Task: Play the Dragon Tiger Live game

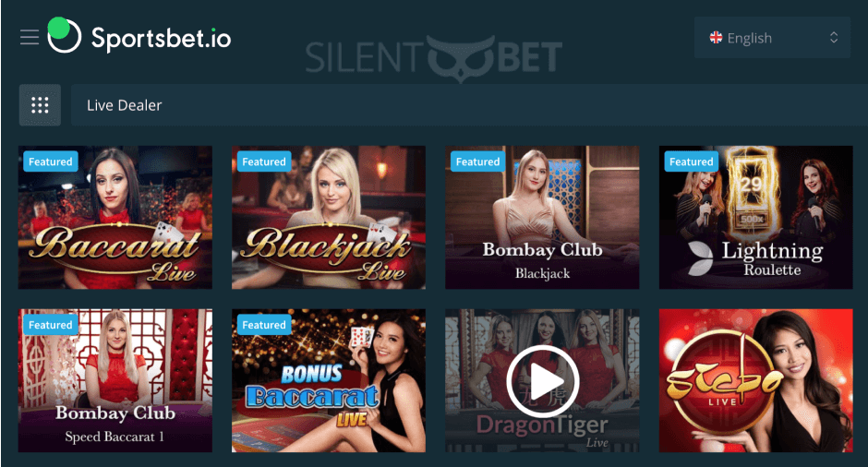Action: [542, 380]
